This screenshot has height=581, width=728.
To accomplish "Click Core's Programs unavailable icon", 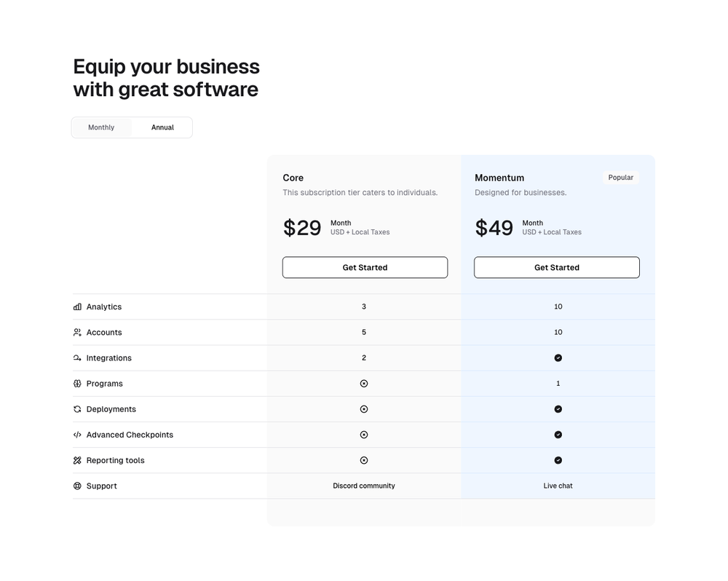I will (x=364, y=384).
